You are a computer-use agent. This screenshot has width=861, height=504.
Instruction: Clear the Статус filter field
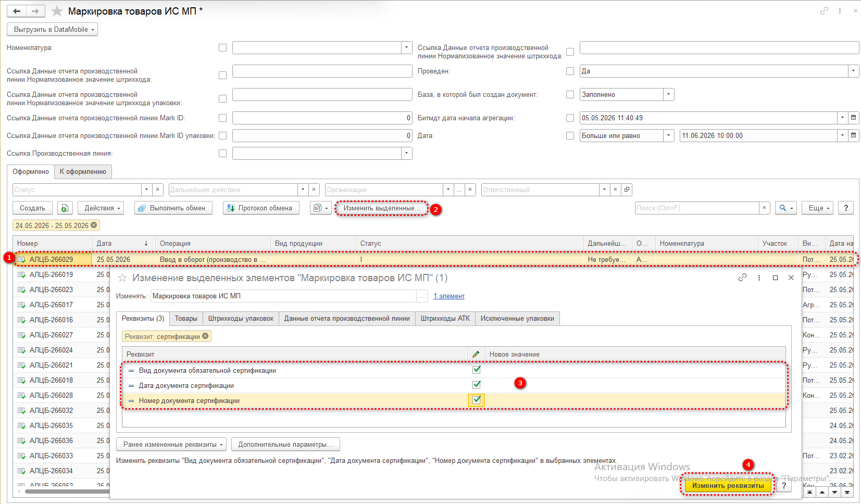coord(158,190)
